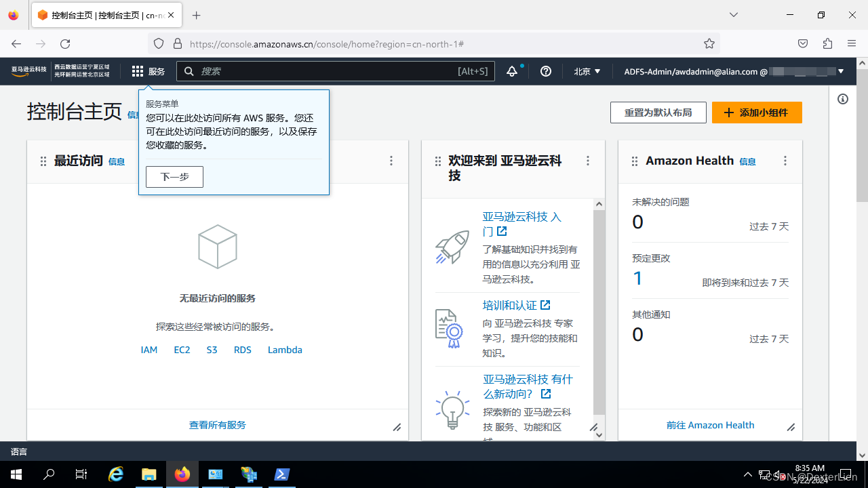Open the ADFS-Admin account dropdown
Image resolution: width=868 pixels, height=488 pixels.
(734, 71)
